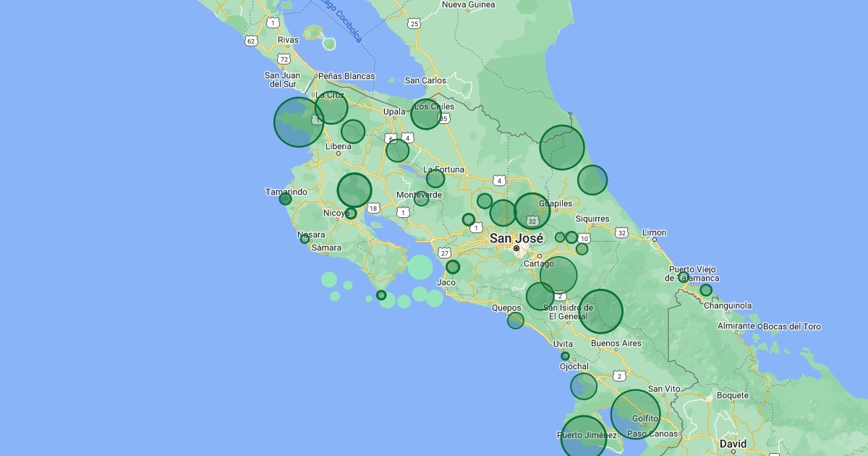Click the David city label
868x456 pixels.
[733, 443]
